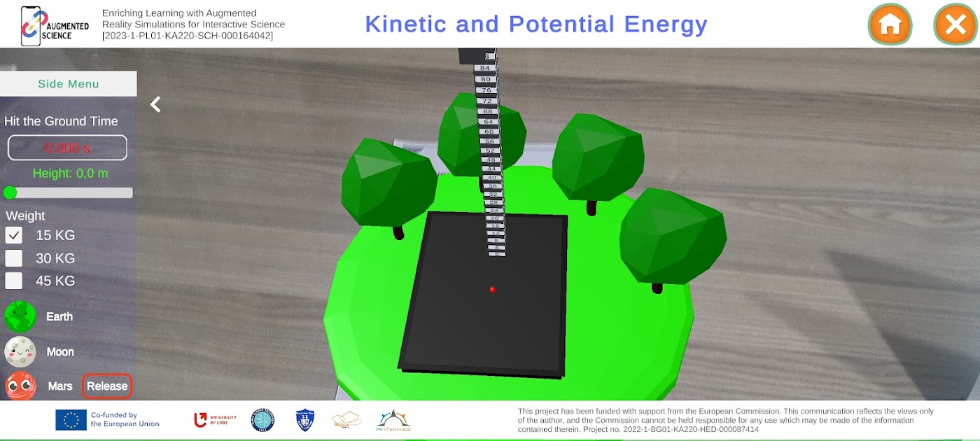Enable the 30 KG weight checkbox
This screenshot has height=441, width=980.
click(14, 258)
